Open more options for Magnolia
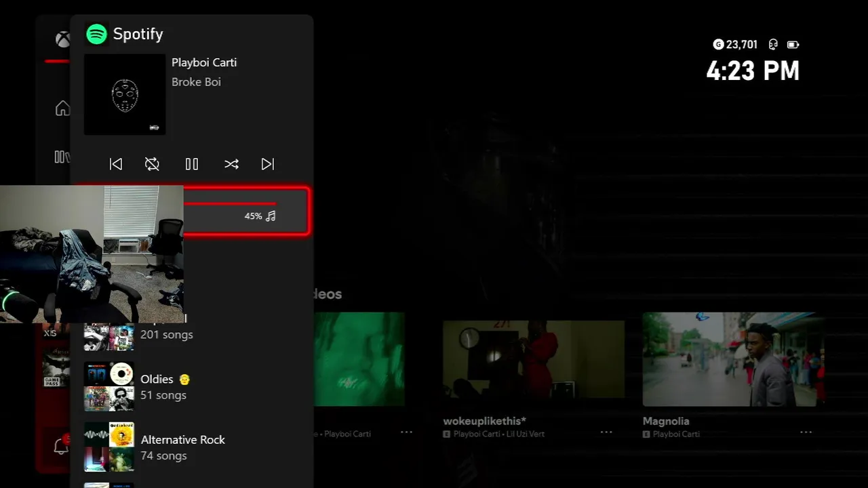868x488 pixels. click(x=806, y=432)
